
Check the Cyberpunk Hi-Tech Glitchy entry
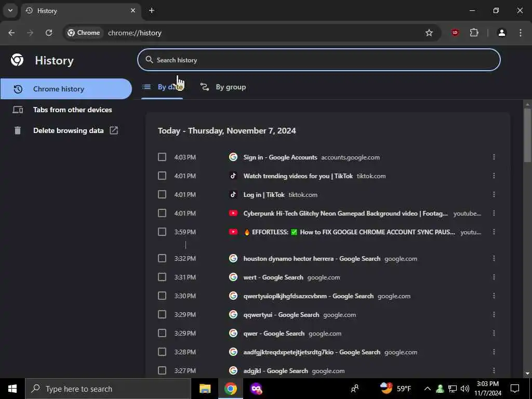tap(162, 213)
